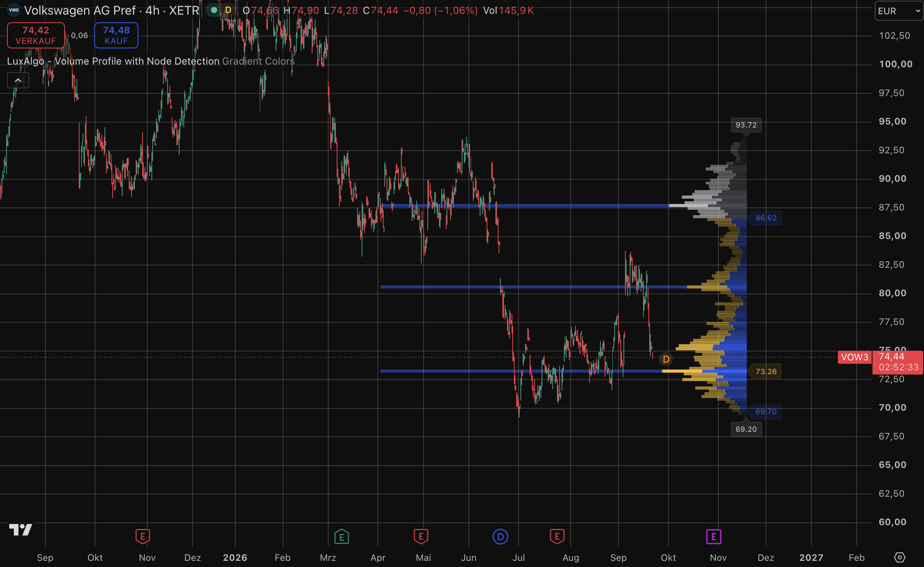Hit the 74,48 KAUF buy button
This screenshot has width=924, height=567.
(x=116, y=35)
